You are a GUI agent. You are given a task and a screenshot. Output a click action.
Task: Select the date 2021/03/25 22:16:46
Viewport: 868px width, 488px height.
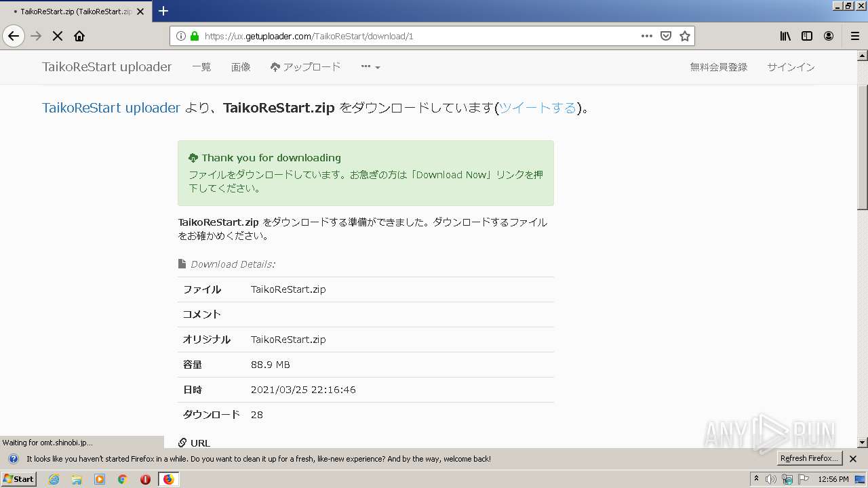[303, 390]
